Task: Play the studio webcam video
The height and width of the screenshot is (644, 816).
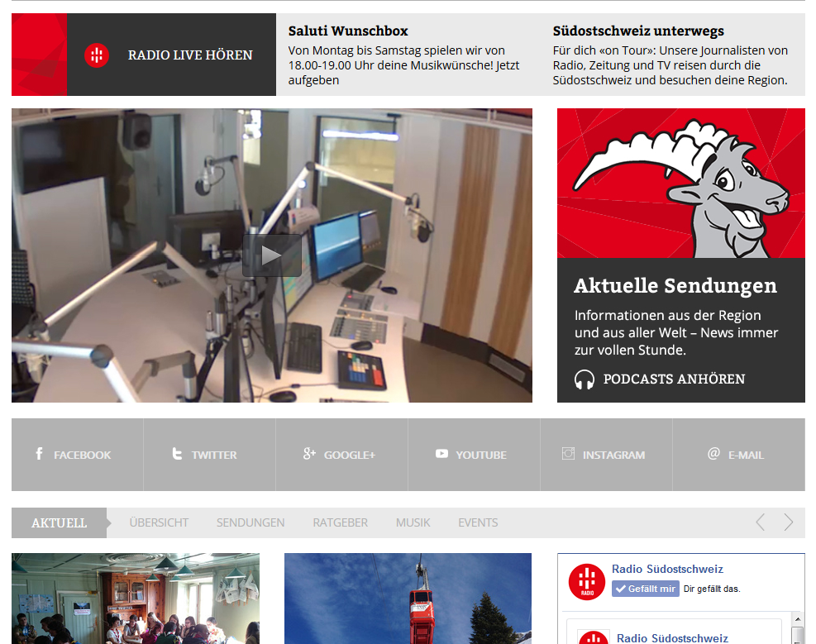Action: coord(272,255)
